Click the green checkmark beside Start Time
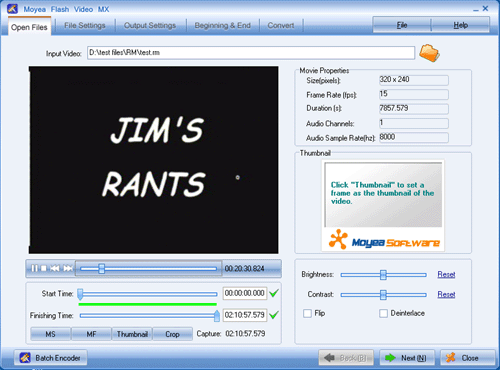The height and width of the screenshot is (370, 500). [x=274, y=293]
